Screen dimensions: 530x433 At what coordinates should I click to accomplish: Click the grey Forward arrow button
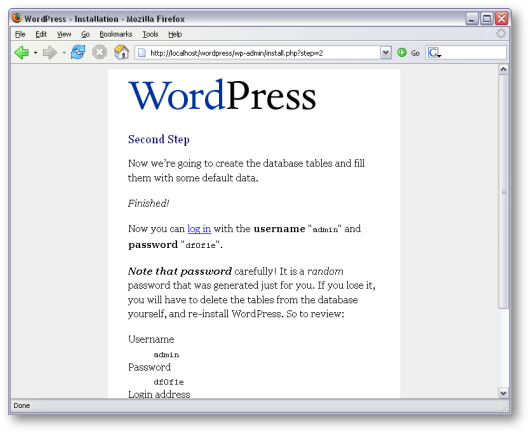click(50, 53)
